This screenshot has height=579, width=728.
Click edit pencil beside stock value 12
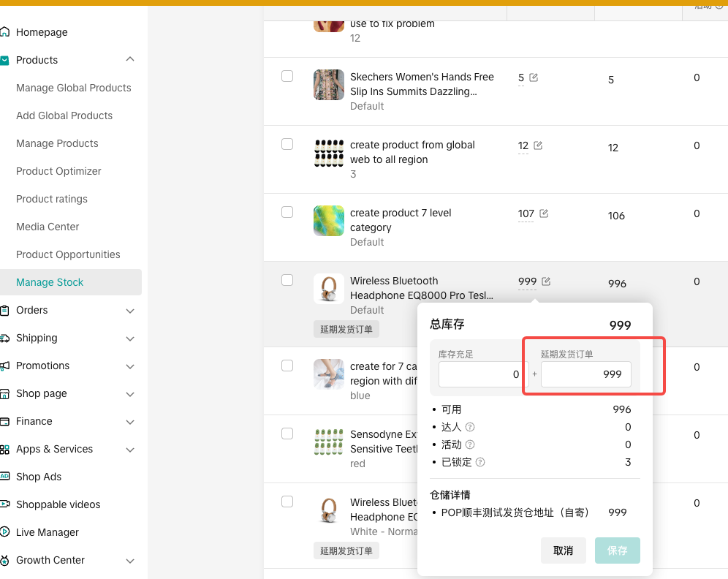(x=538, y=145)
